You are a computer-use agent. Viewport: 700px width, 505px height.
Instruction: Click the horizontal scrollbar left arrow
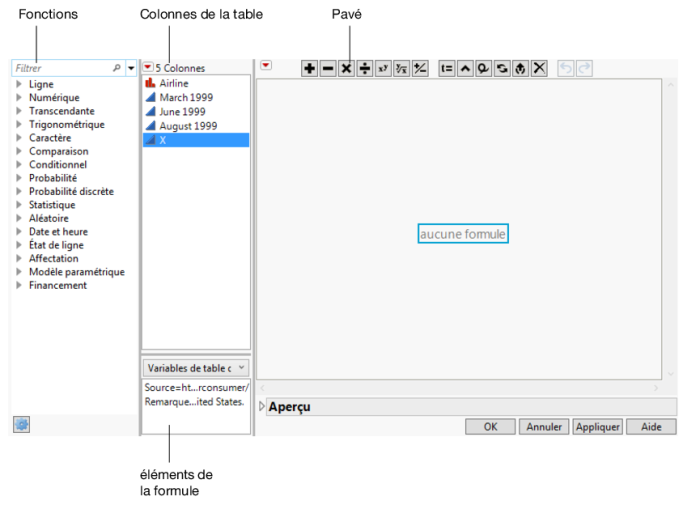(x=262, y=388)
